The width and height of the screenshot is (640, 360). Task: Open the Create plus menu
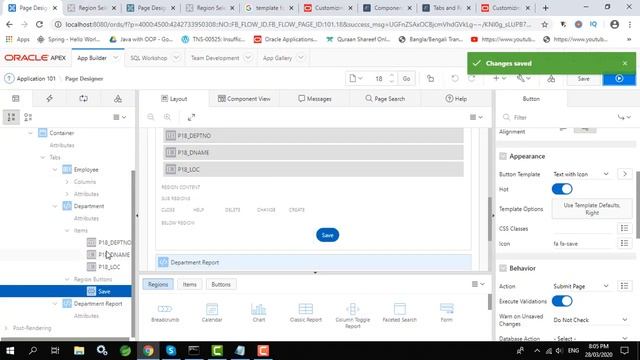[499, 78]
